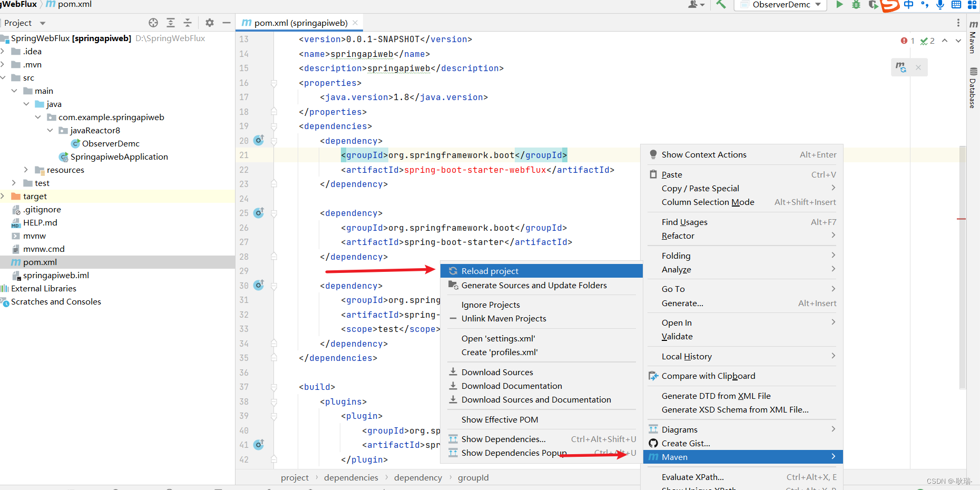Select HELP.md file in tree
980x490 pixels.
(40, 222)
